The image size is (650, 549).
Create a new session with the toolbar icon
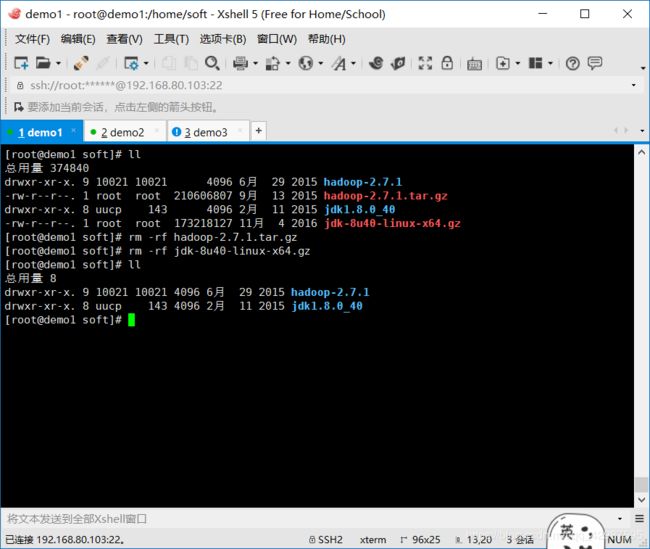coord(21,63)
